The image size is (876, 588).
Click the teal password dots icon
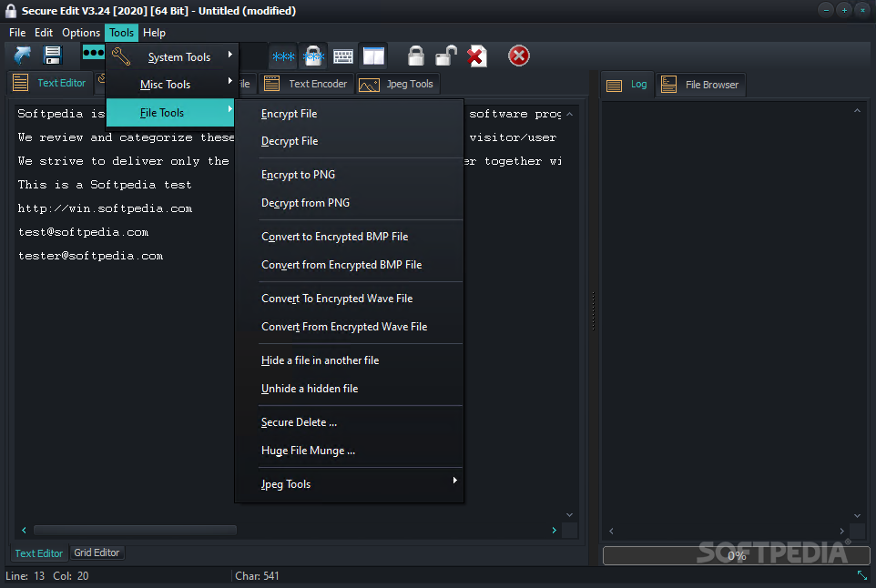pyautogui.click(x=93, y=53)
